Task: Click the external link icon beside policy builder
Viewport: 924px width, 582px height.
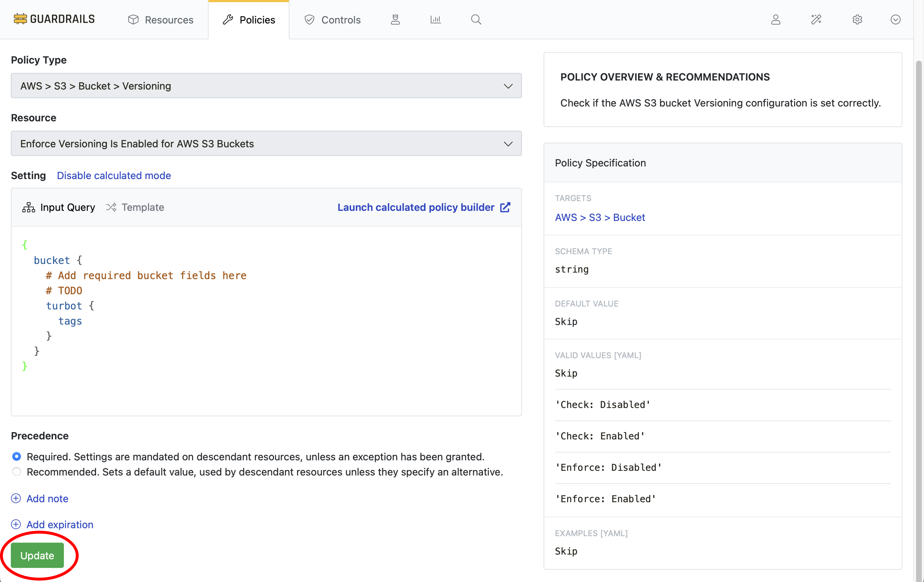Action: tap(505, 207)
